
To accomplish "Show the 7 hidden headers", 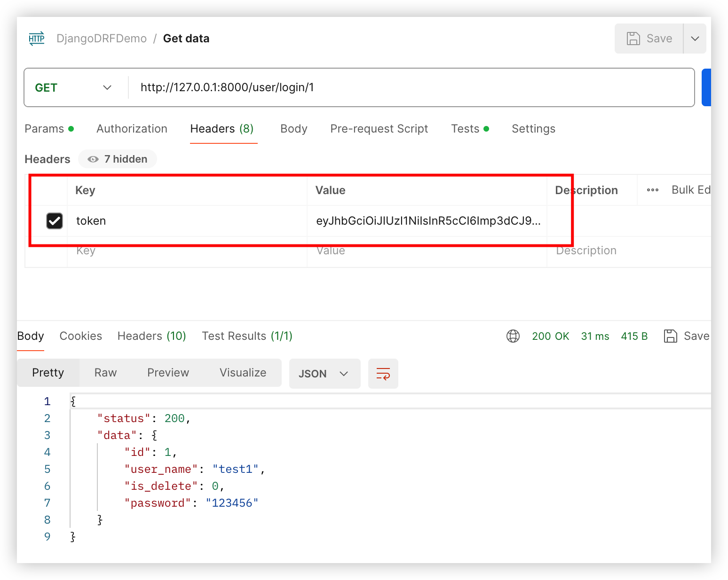I will point(118,159).
